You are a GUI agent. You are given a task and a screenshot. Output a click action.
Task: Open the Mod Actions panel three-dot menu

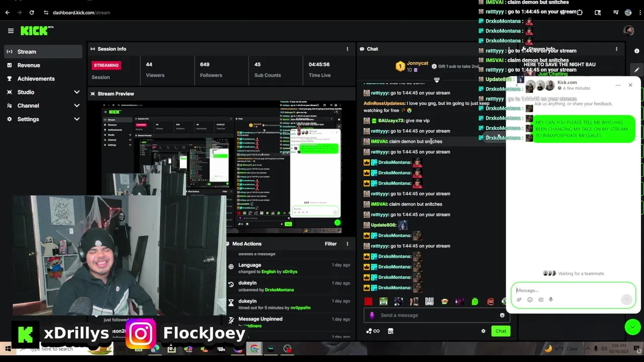pos(347,244)
